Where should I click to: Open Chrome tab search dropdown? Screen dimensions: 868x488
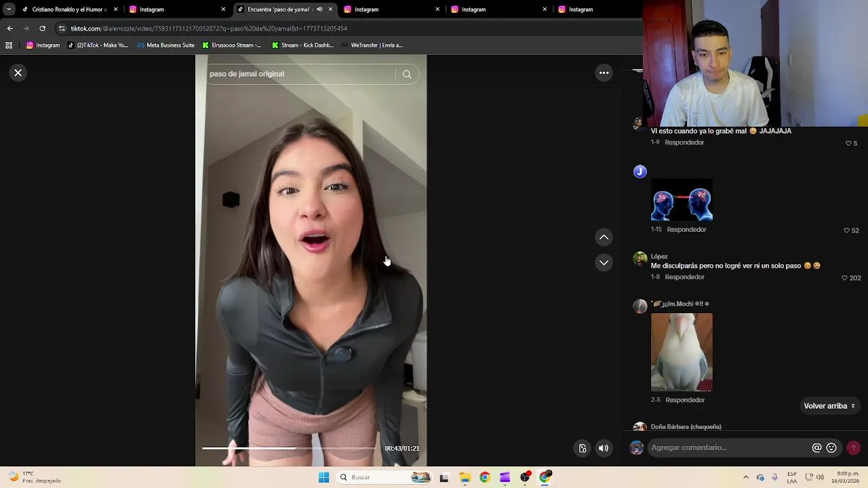pos(9,9)
